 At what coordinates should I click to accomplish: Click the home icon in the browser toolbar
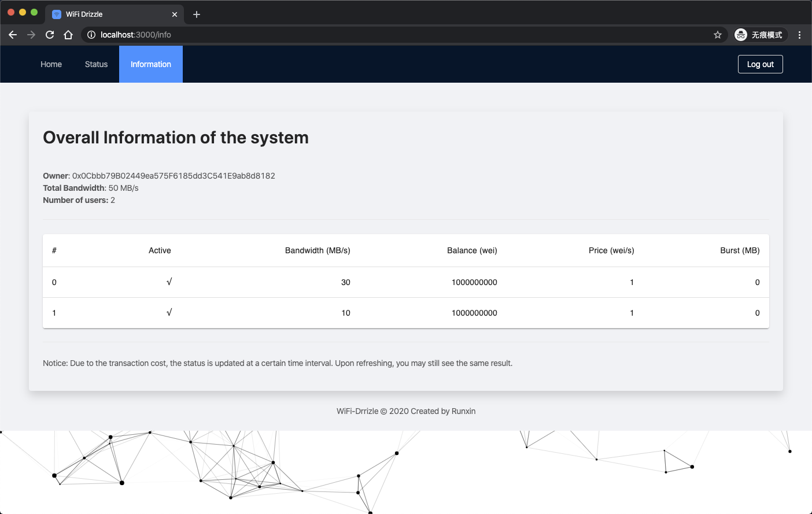(68, 35)
